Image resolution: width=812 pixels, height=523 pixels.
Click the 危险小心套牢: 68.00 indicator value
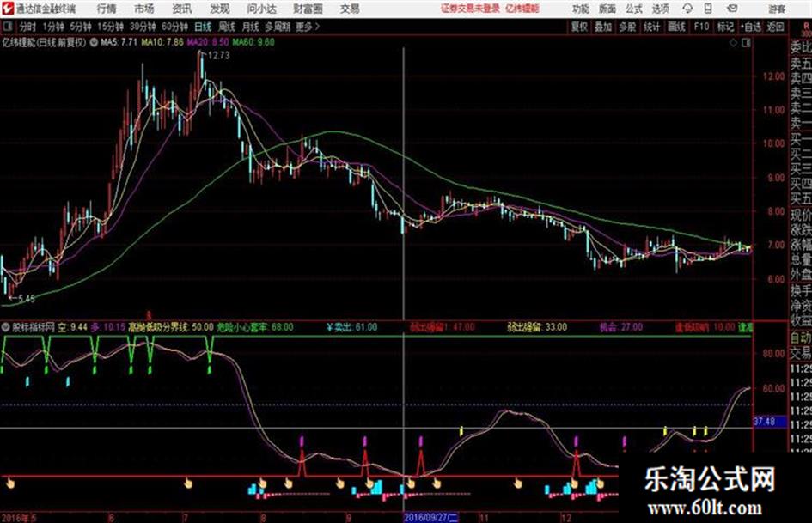click(255, 327)
